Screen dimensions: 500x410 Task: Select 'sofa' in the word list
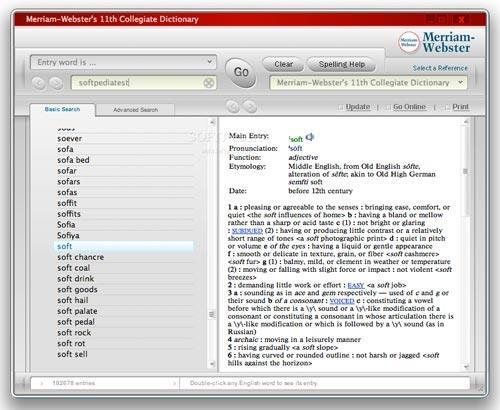tap(123, 149)
